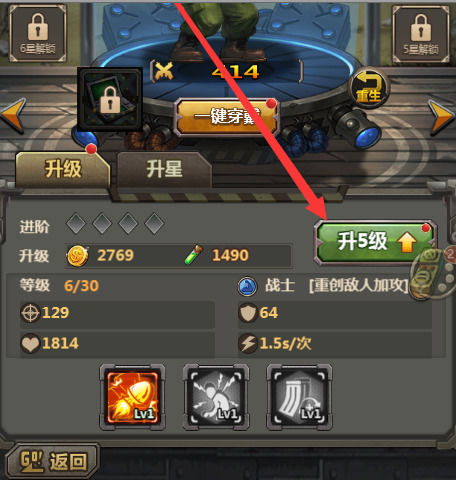456x480 pixels.
Task: Open the gray ammo magazine skill Lv1
Action: coord(299,397)
